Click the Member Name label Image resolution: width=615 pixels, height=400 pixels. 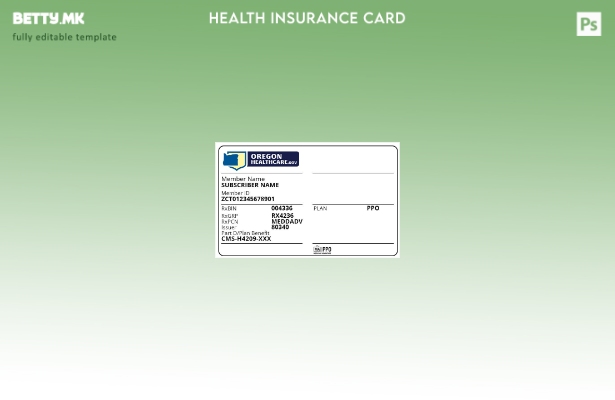coord(242,179)
